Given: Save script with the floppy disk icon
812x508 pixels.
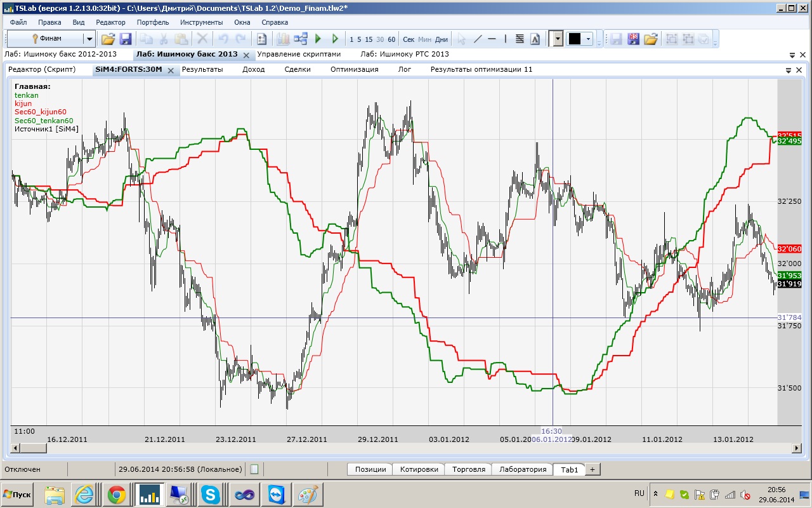Looking at the screenshot, I should pyautogui.click(x=125, y=39).
